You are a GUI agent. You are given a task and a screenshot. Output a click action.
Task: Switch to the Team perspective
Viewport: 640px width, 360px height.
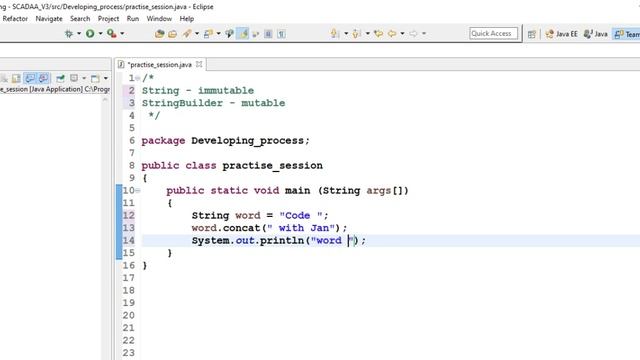tap(627, 34)
